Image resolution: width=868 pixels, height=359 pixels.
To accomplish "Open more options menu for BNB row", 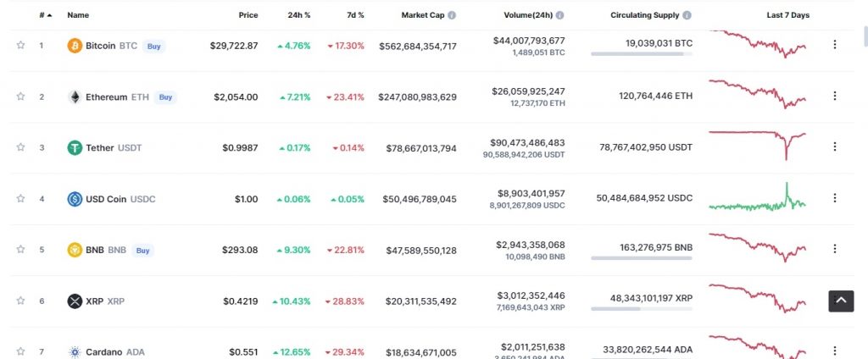I will click(x=835, y=248).
